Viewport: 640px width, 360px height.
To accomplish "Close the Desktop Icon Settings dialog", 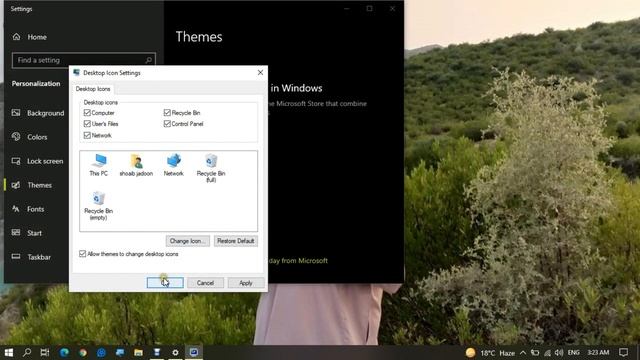I will [x=260, y=72].
